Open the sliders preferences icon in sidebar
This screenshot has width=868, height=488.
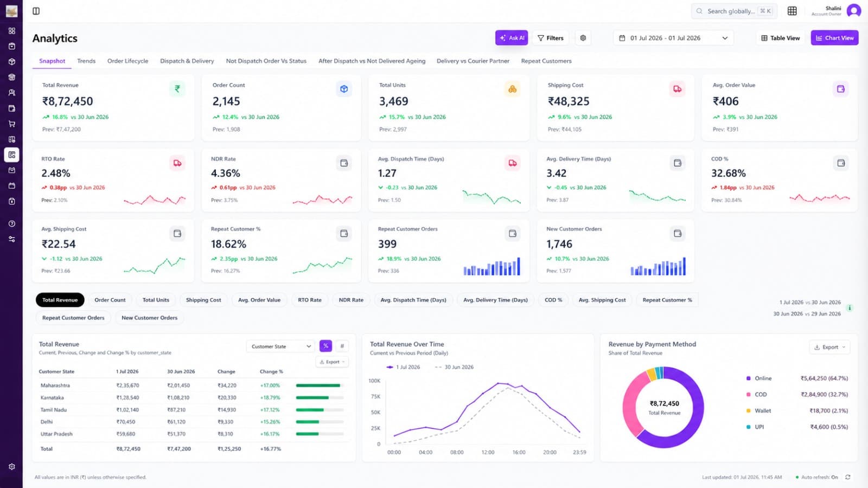(12, 239)
